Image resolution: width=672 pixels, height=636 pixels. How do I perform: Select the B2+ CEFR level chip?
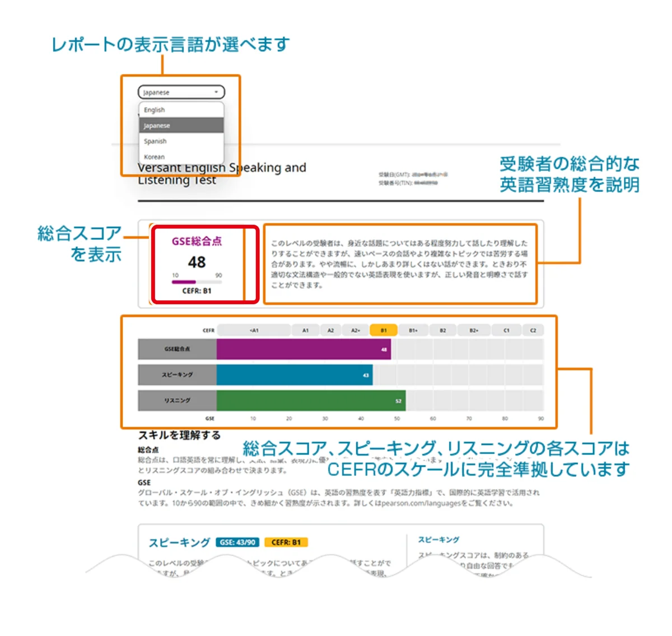474,331
